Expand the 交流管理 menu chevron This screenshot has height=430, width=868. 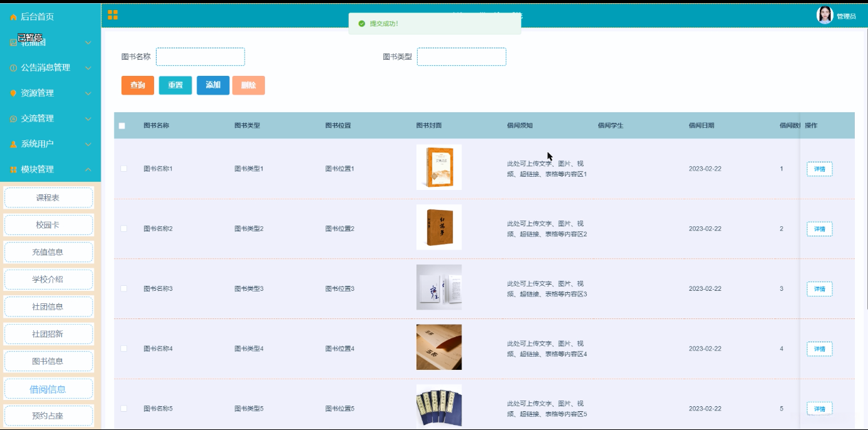[88, 119]
